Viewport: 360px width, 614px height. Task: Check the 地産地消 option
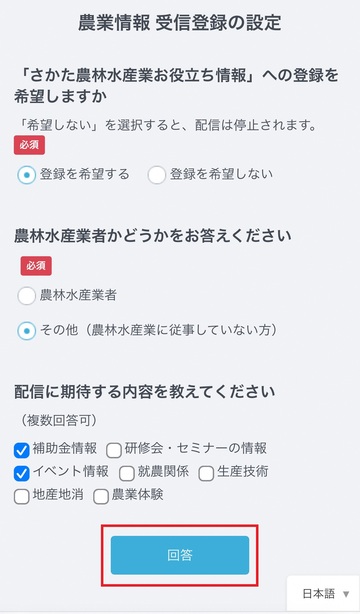[22, 497]
